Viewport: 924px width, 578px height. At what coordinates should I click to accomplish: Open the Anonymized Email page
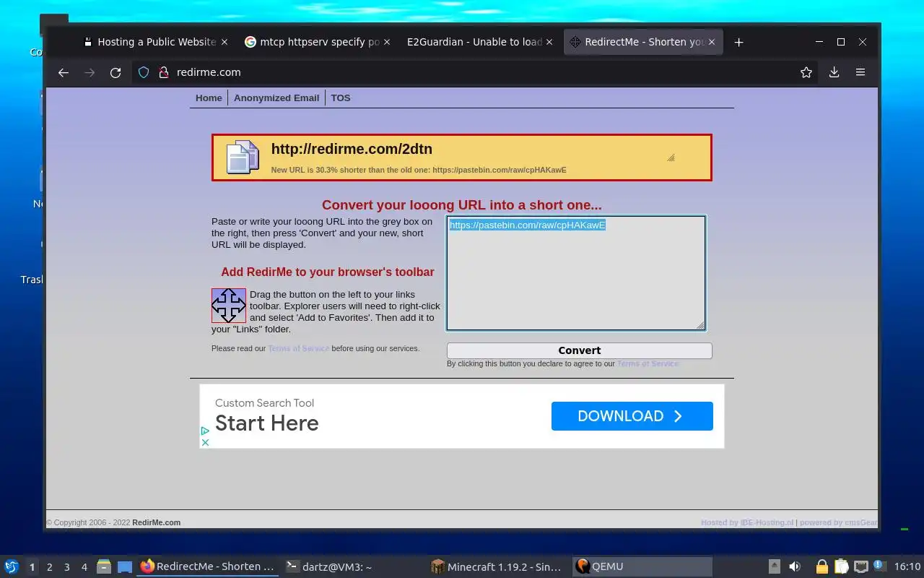276,98
